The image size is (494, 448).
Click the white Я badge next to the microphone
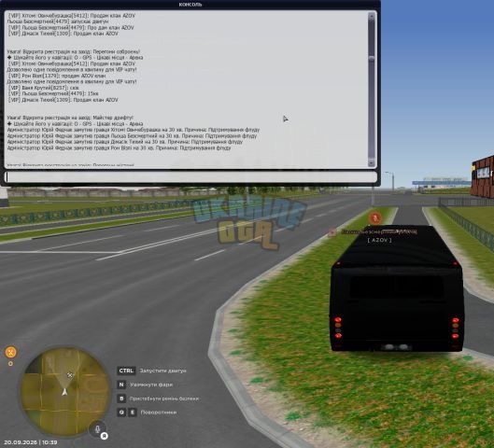(105, 436)
